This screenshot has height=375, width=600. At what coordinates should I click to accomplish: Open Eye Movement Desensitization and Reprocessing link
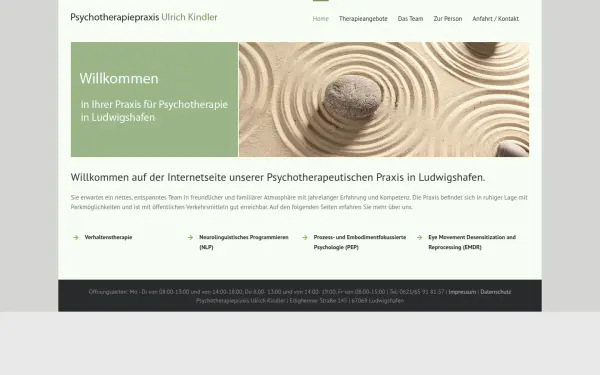tap(472, 242)
